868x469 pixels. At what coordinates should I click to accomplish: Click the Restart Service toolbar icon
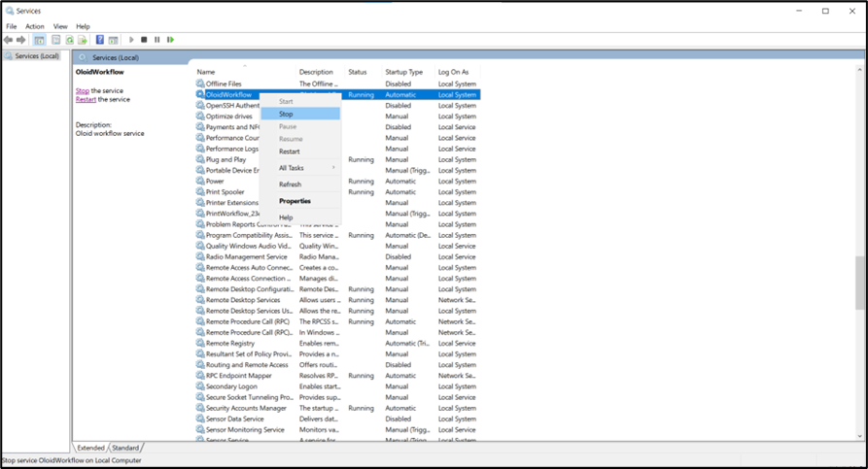click(170, 40)
